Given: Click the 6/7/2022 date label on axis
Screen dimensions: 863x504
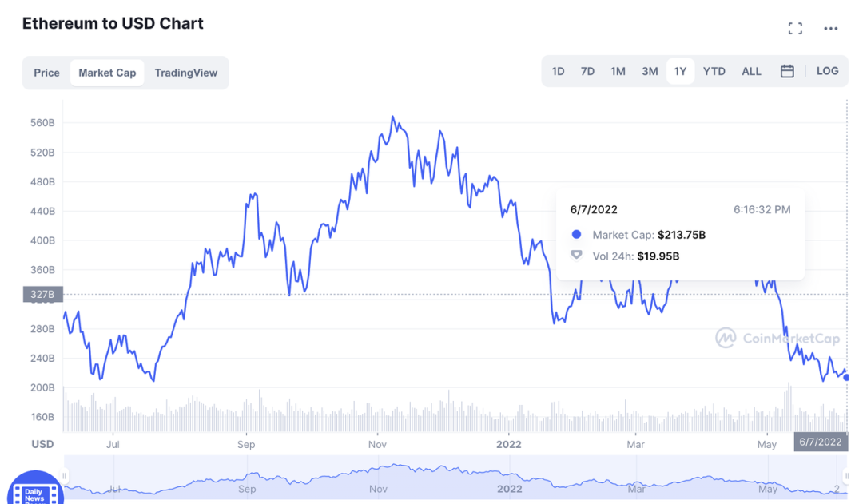Looking at the screenshot, I should (x=821, y=442).
